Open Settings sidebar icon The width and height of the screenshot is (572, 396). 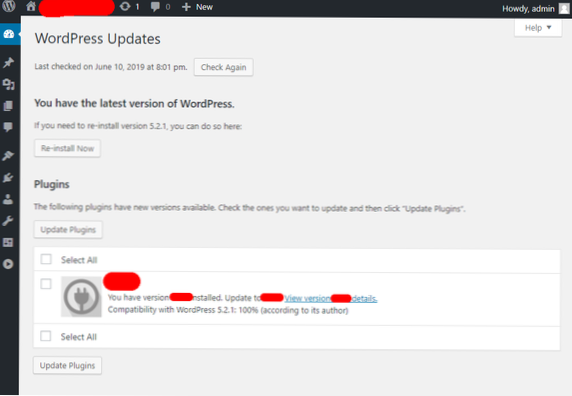tap(8, 242)
